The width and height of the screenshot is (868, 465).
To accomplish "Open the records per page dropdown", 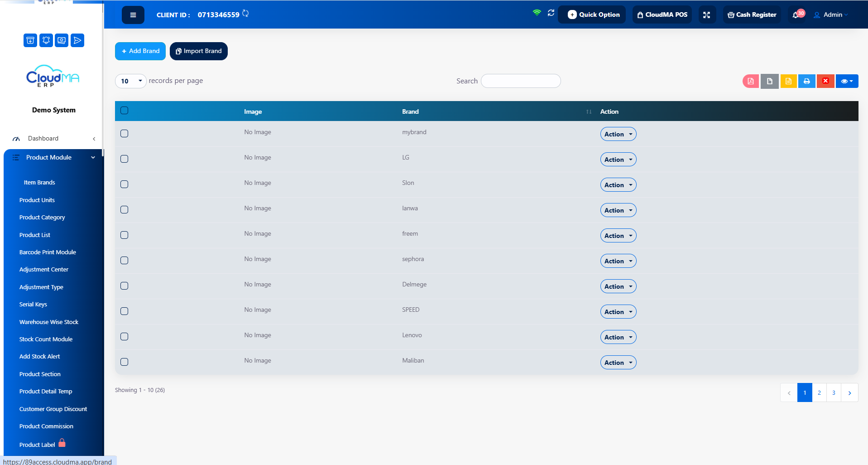I will [x=130, y=81].
